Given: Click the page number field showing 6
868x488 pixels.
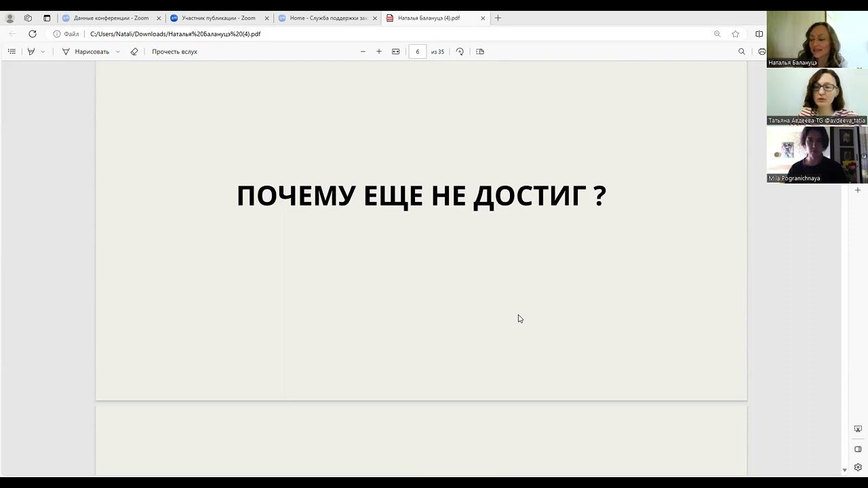Looking at the screenshot, I should 417,52.
